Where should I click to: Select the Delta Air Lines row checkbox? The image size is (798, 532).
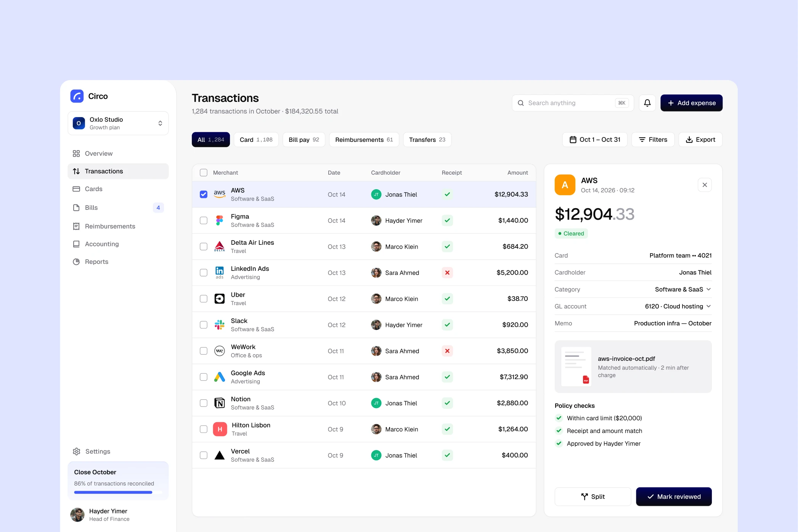click(x=204, y=247)
